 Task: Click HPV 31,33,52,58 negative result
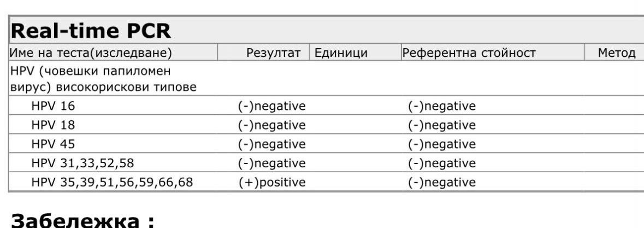(x=272, y=163)
